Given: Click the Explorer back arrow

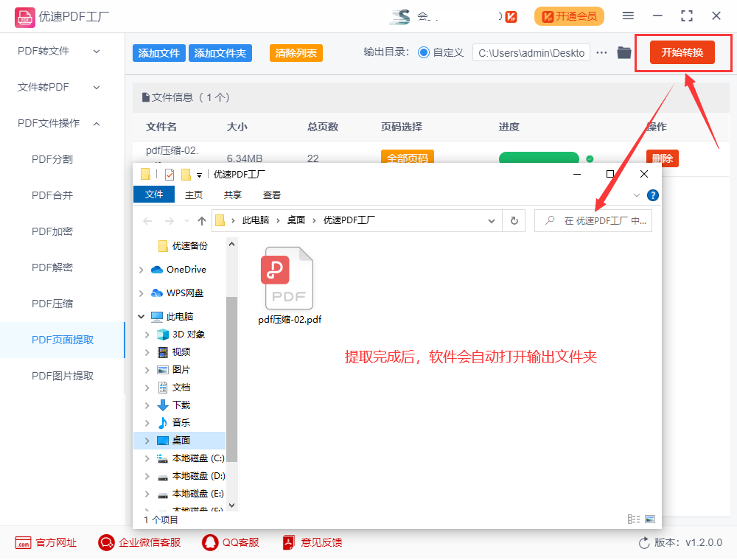Looking at the screenshot, I should point(147,221).
